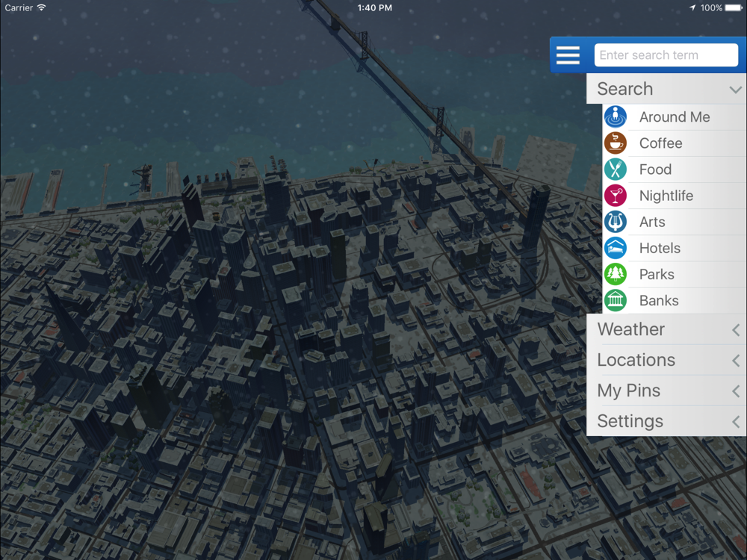Collapse the Search section chevron
This screenshot has height=560, width=747.
[735, 90]
